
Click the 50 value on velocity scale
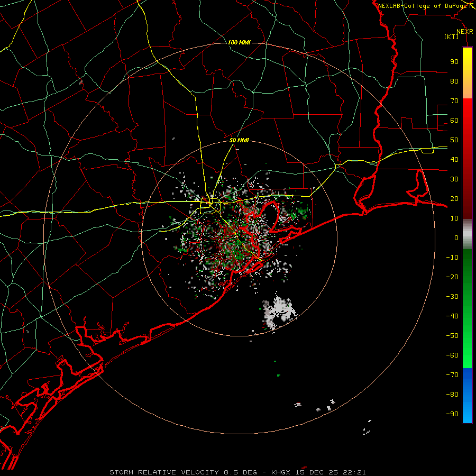tap(454, 140)
